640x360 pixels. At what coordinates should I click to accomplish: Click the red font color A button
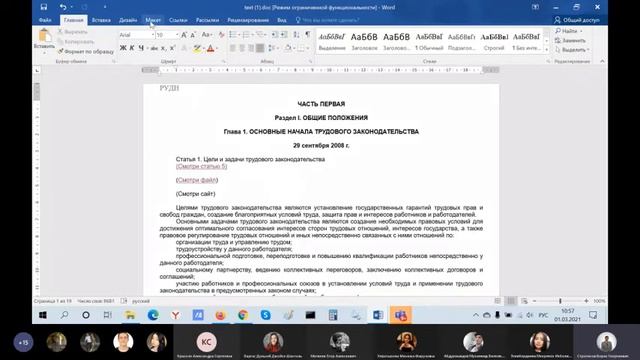click(210, 49)
